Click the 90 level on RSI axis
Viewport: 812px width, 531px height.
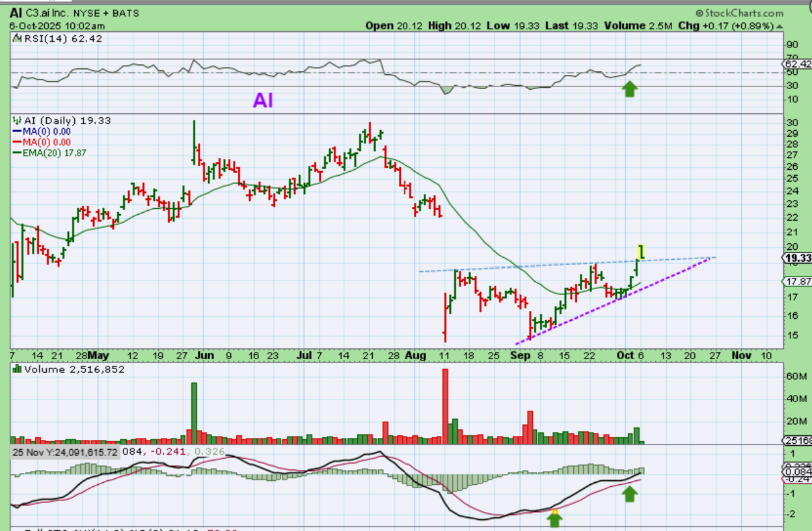[x=792, y=44]
